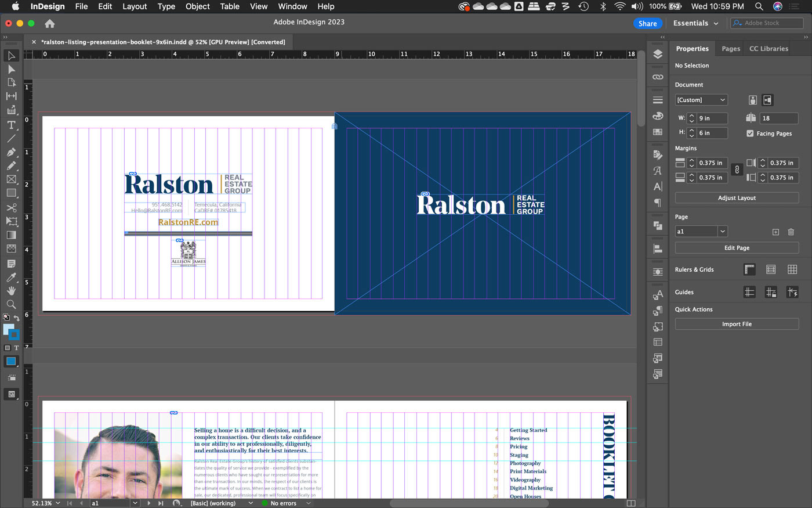Collapse the right panel dock
This screenshot has height=508, width=812.
click(806, 37)
